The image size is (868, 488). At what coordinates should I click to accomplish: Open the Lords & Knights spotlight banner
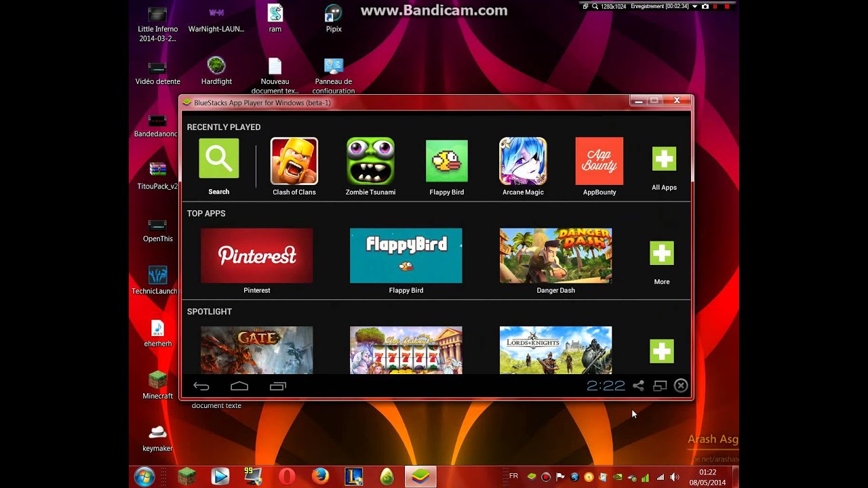(555, 350)
